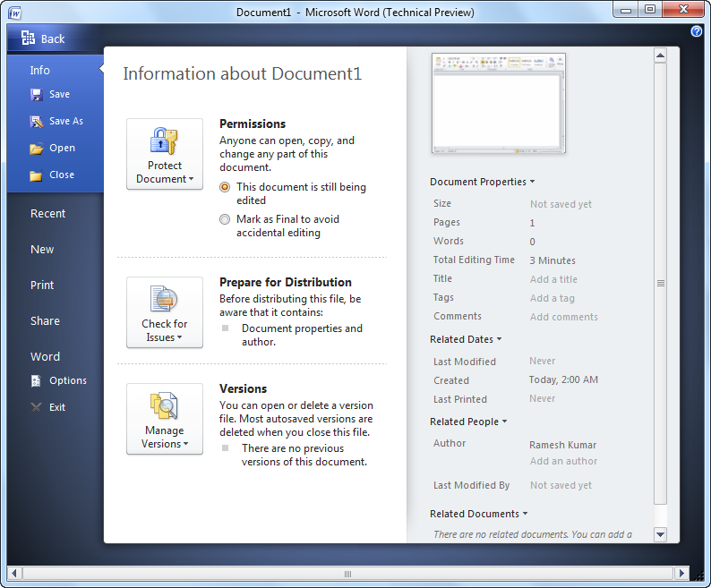This screenshot has width=711, height=588.
Task: Click the Check for Issues document icon
Action: [x=164, y=299]
